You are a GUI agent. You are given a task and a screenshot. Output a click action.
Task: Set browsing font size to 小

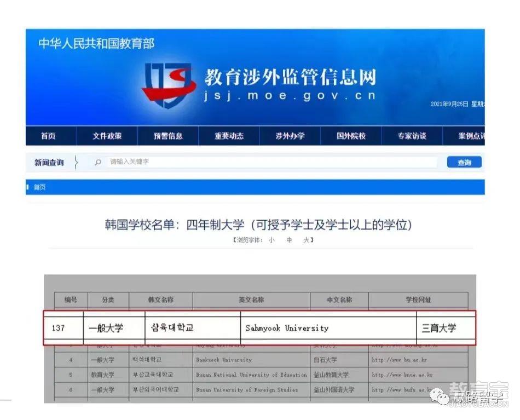(x=271, y=240)
